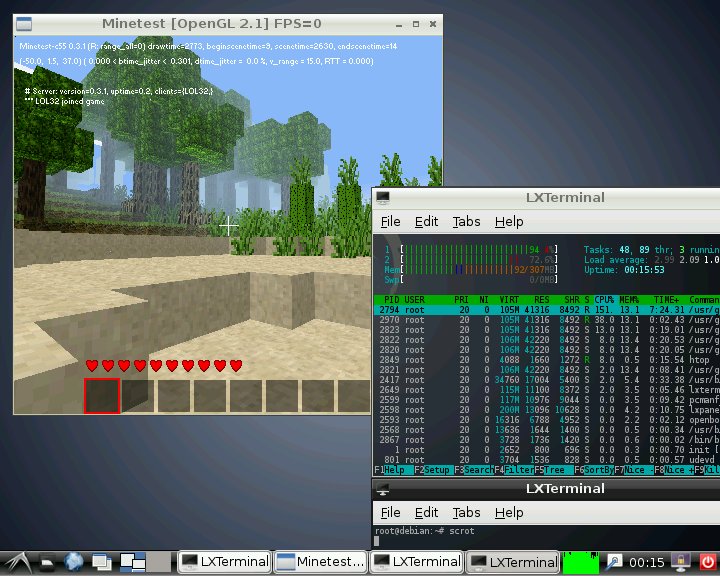This screenshot has width=720, height=576.
Task: Select htop row PID 2849 running htop
Action: (546, 360)
